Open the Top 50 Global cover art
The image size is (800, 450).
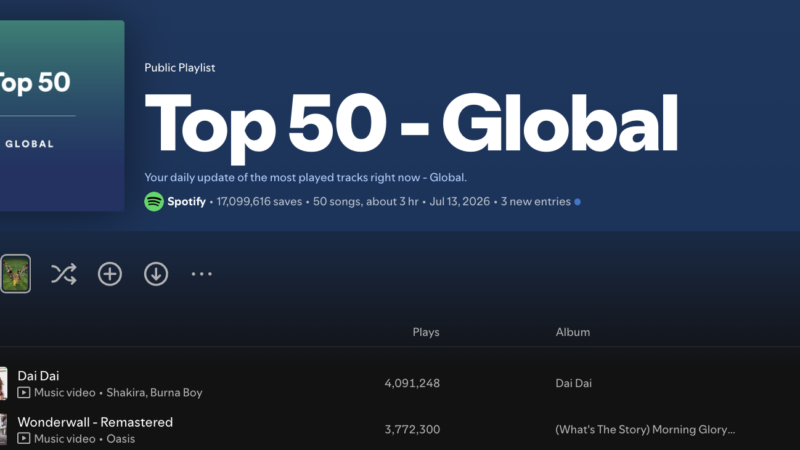[x=62, y=116]
